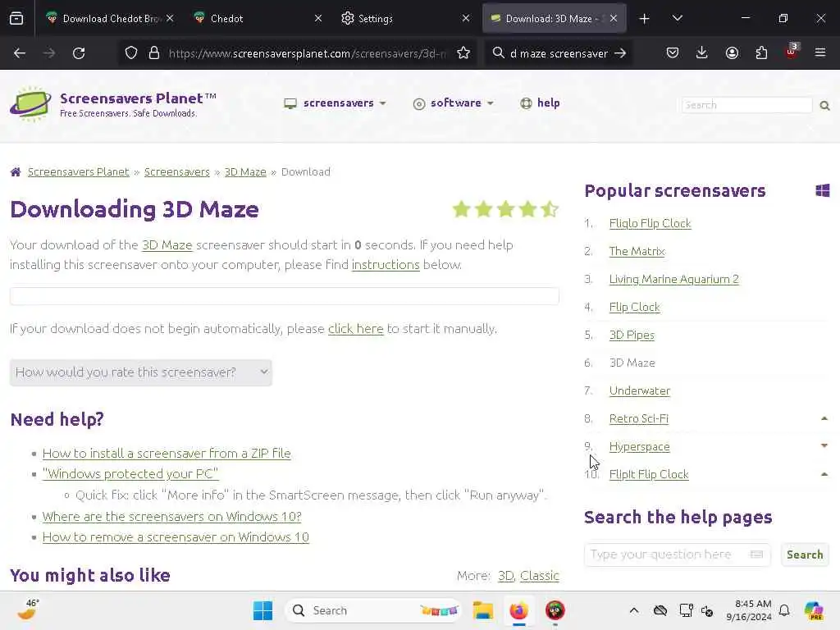The width and height of the screenshot is (840, 630).
Task: Open the Firefox account icon
Action: [732, 53]
